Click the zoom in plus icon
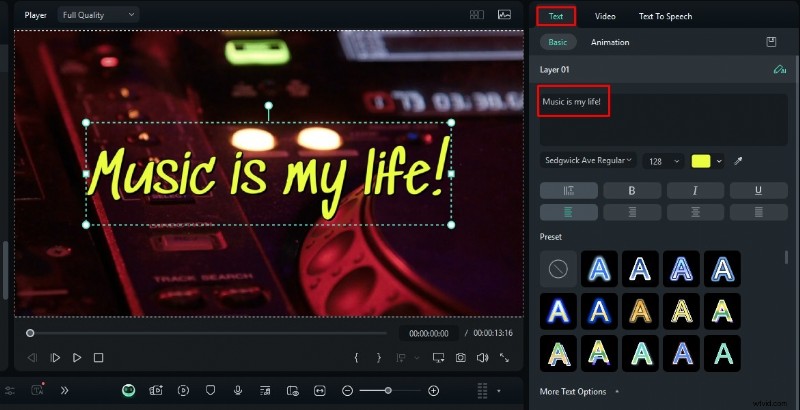Screen dimensions: 800x410 [433, 390]
